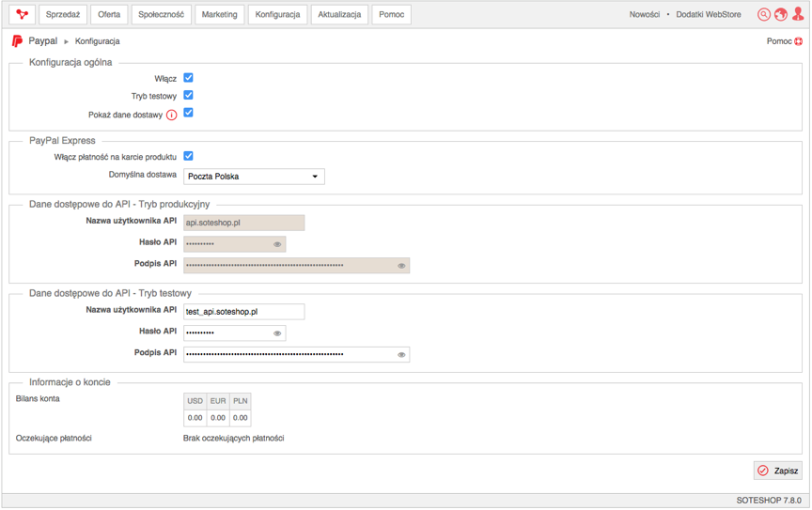Viewport: 812px width, 510px height.
Task: Click the red Paypal logo icon
Action: 17,41
